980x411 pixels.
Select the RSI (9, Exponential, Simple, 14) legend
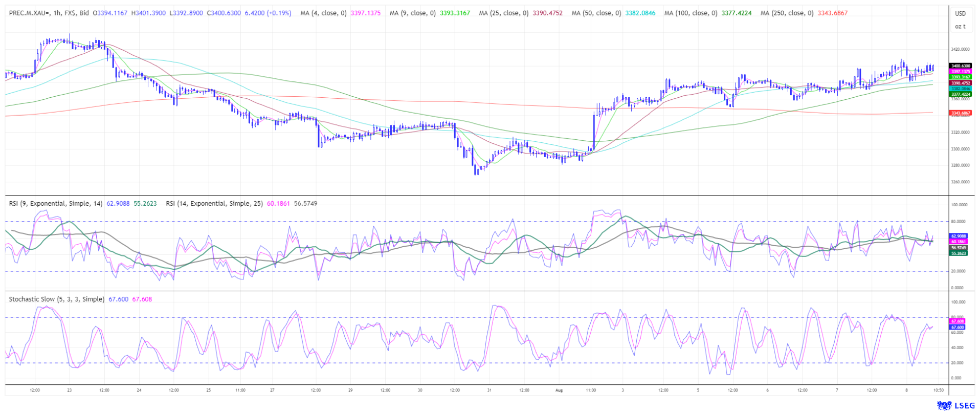56,203
